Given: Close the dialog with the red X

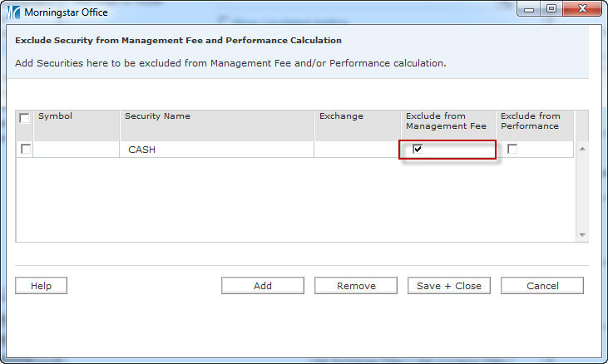Looking at the screenshot, I should tap(581, 9).
